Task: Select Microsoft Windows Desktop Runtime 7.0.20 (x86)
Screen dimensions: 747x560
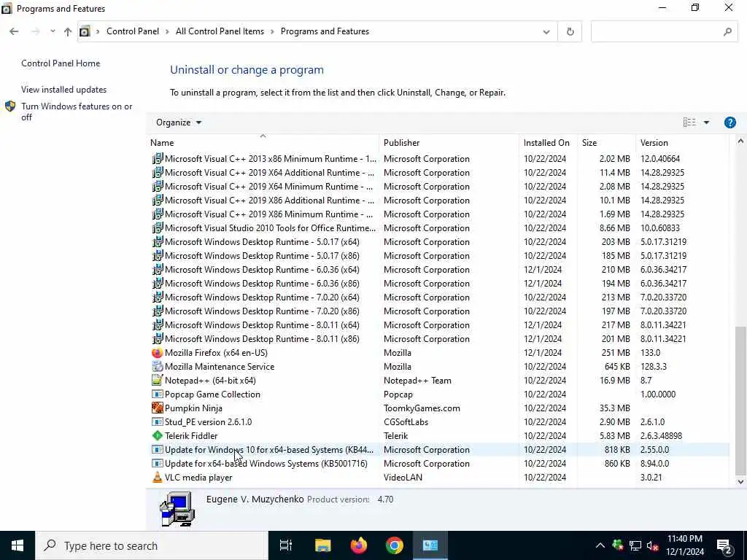Action: [438, 311]
